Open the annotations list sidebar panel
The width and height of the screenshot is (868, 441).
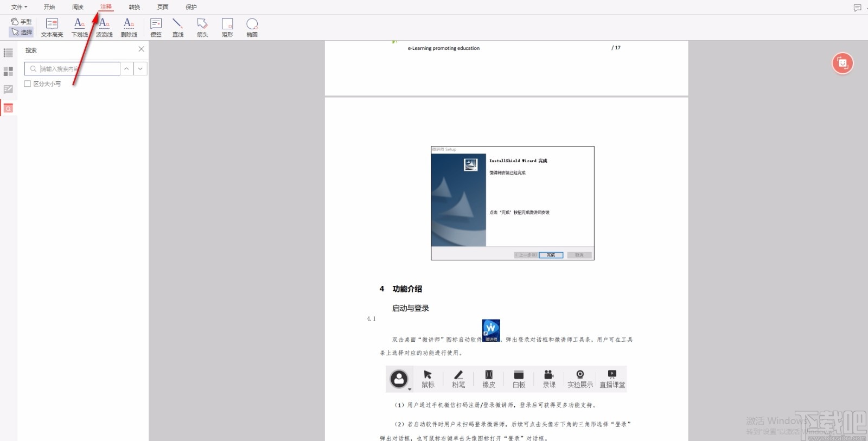coord(8,90)
